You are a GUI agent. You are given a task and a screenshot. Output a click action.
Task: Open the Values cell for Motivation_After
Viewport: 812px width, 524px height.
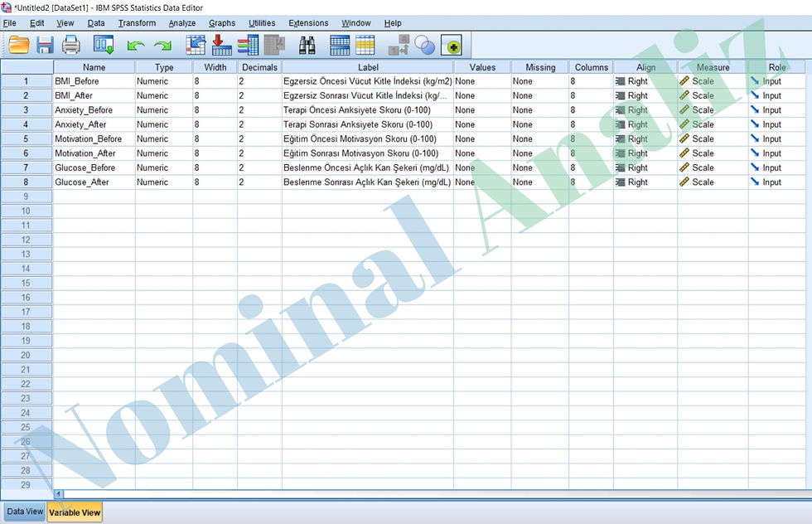click(x=482, y=153)
